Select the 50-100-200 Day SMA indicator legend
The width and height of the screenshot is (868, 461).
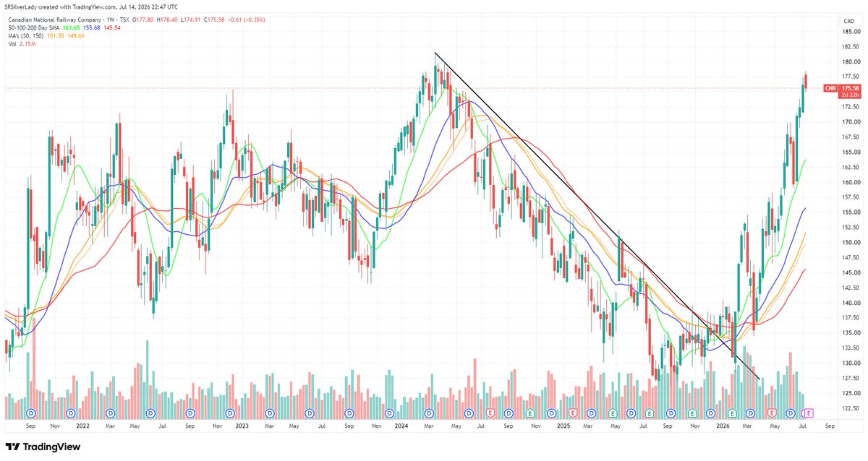click(33, 27)
